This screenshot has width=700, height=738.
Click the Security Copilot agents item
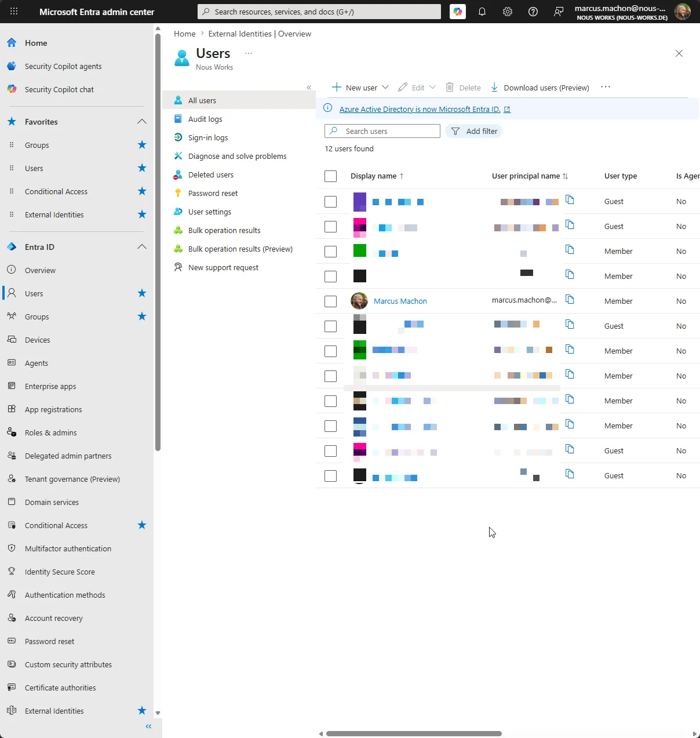click(x=63, y=66)
